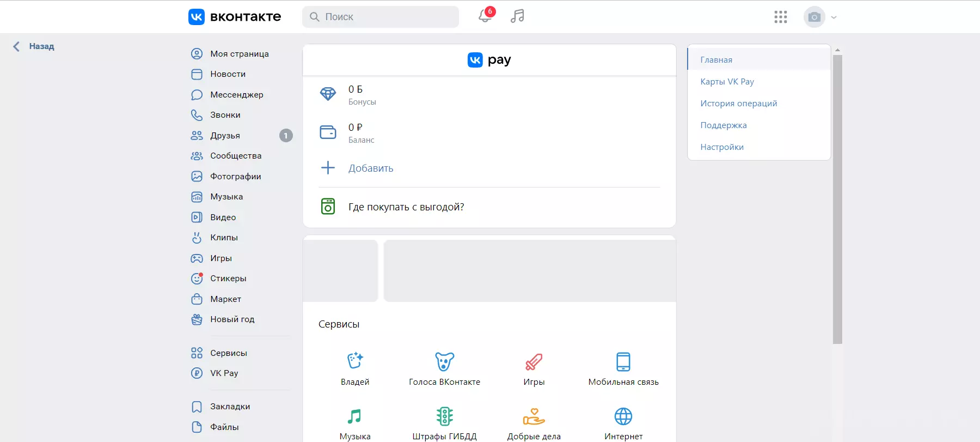980x442 pixels.
Task: Click the Клипы sidebar icon
Action: point(197,238)
